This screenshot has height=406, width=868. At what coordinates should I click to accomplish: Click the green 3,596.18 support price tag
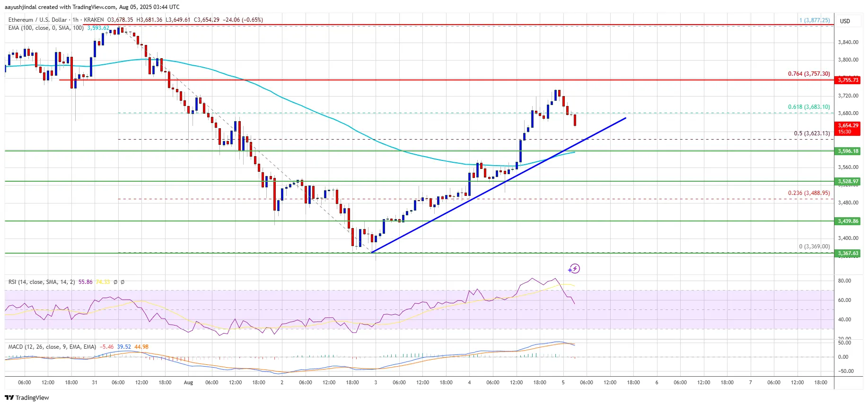pos(848,151)
